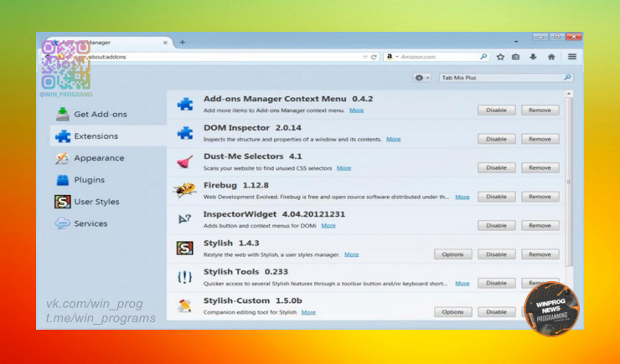The image size is (620, 364).
Task: Click More link for InspectorWidget
Action: 328,225
